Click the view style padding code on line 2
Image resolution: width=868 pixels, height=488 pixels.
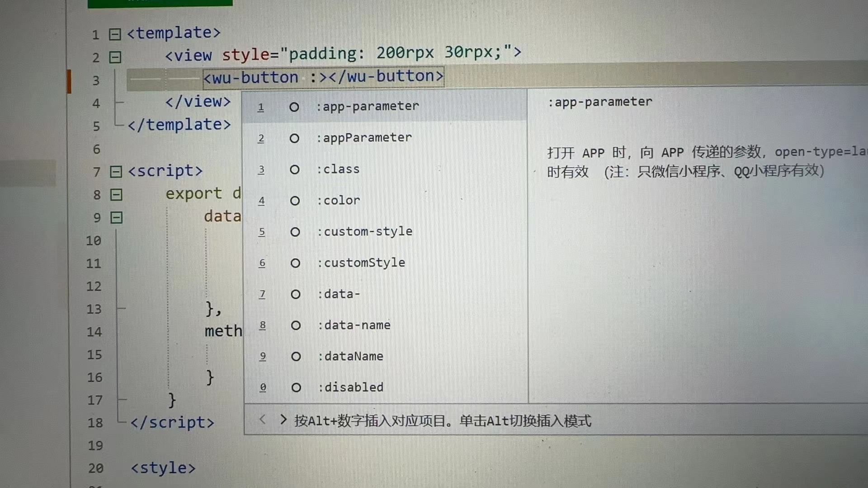click(343, 54)
